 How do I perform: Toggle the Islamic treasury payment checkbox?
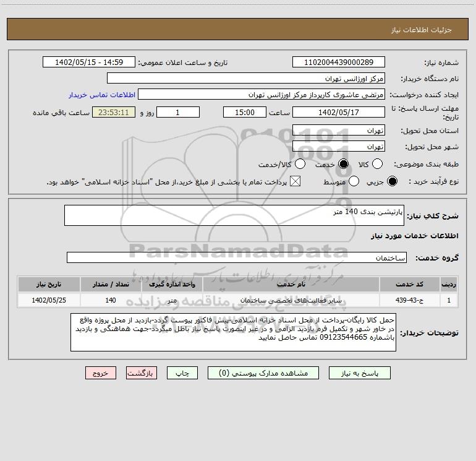pos(295,181)
